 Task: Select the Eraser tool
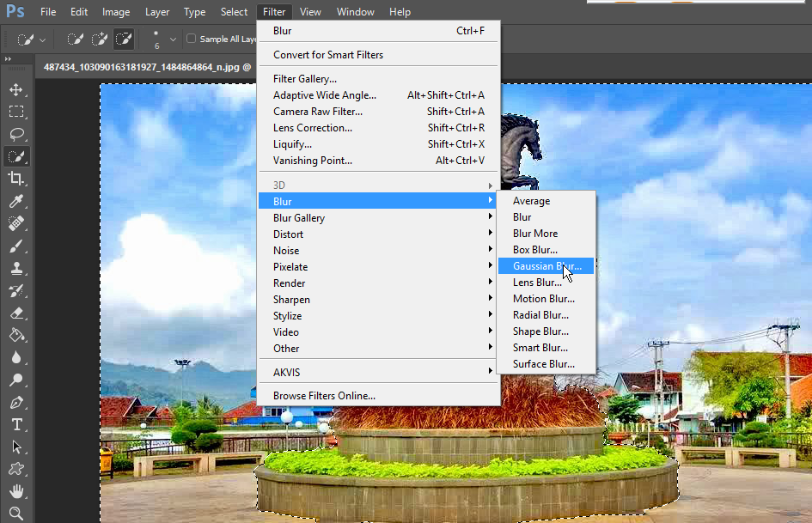(17, 312)
